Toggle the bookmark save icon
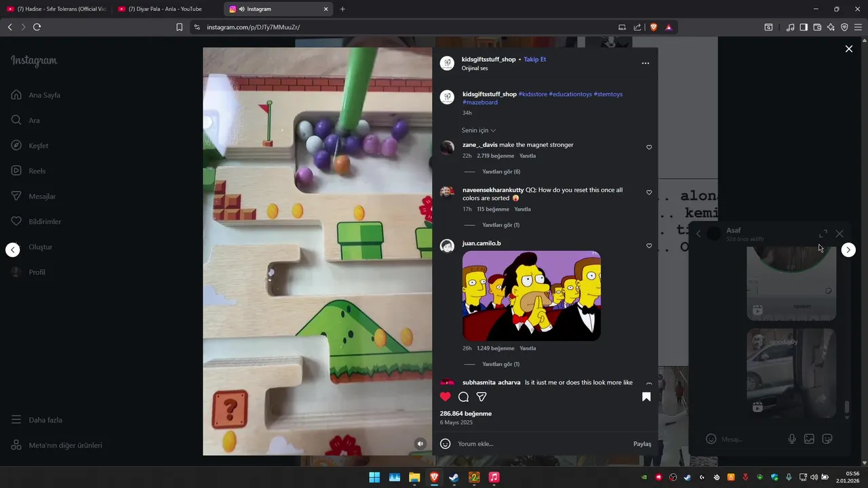The width and height of the screenshot is (868, 488). 646,396
